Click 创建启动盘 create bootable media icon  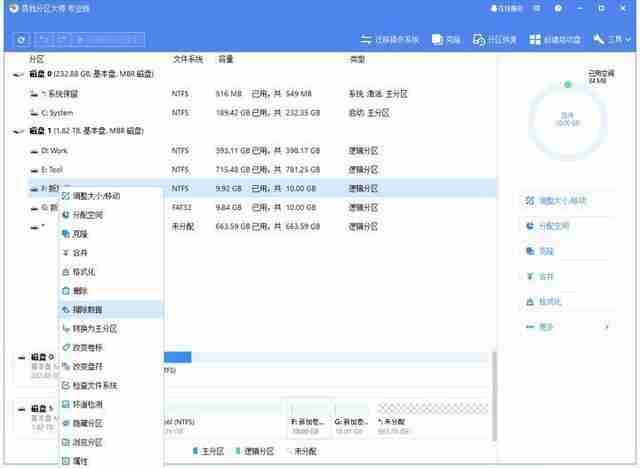tap(555, 40)
